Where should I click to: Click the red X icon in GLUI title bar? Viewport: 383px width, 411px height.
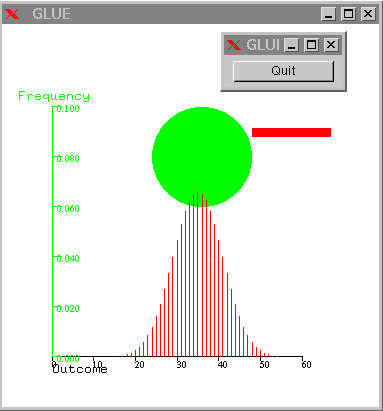pyautogui.click(x=234, y=45)
